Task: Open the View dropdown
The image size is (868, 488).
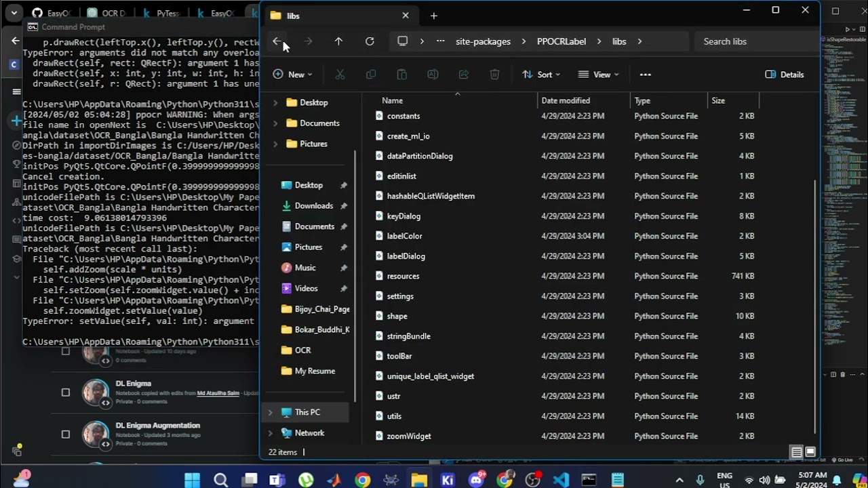Action: tap(598, 75)
